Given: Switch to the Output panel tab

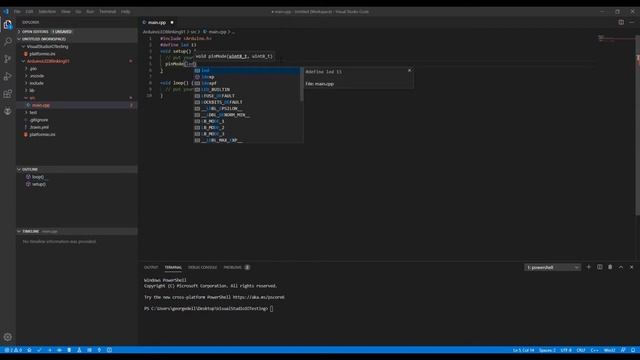Looking at the screenshot, I should (151, 267).
